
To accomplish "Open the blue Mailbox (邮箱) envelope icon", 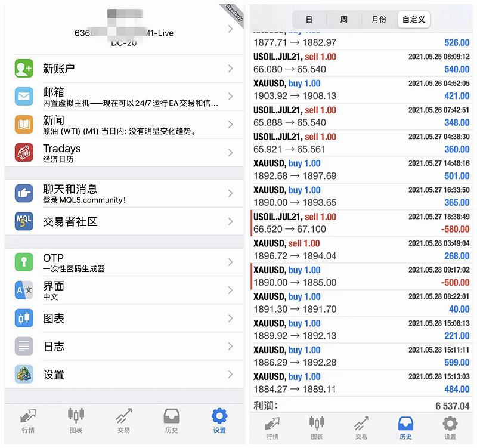I will pyautogui.click(x=24, y=97).
